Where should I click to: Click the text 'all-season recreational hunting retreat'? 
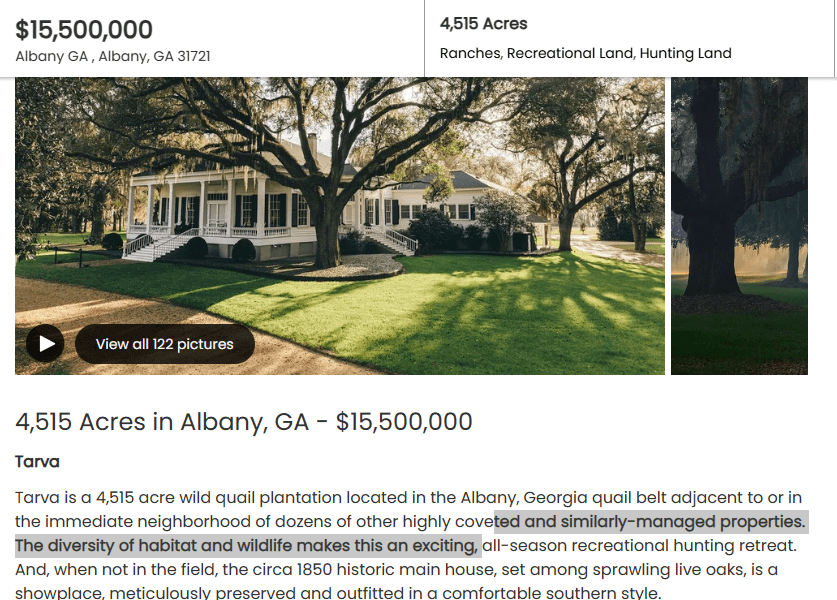pos(639,545)
